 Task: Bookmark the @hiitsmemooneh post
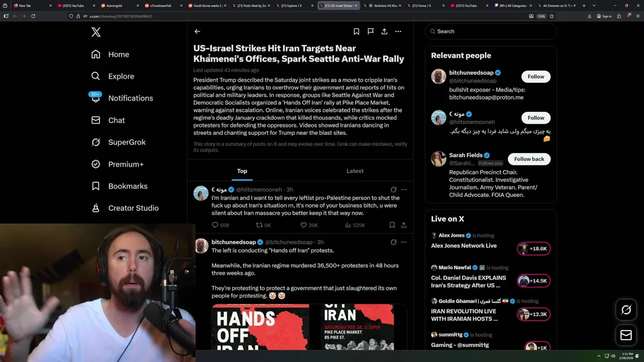[392, 225]
